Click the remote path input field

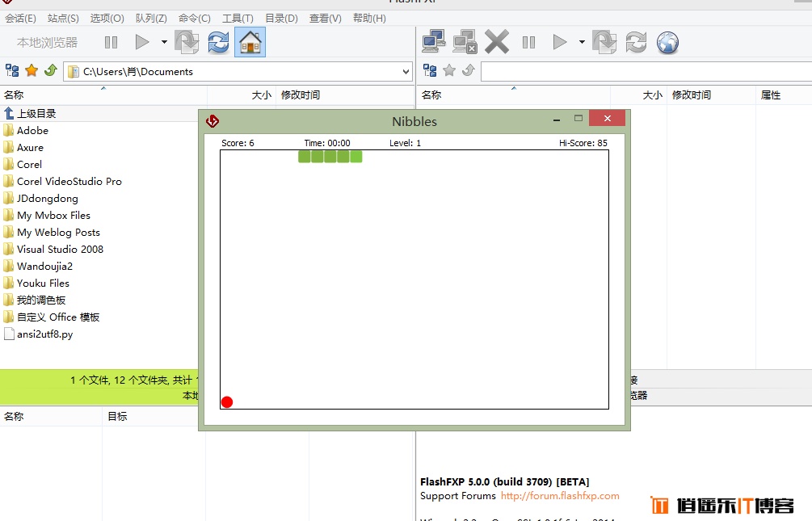(646, 71)
